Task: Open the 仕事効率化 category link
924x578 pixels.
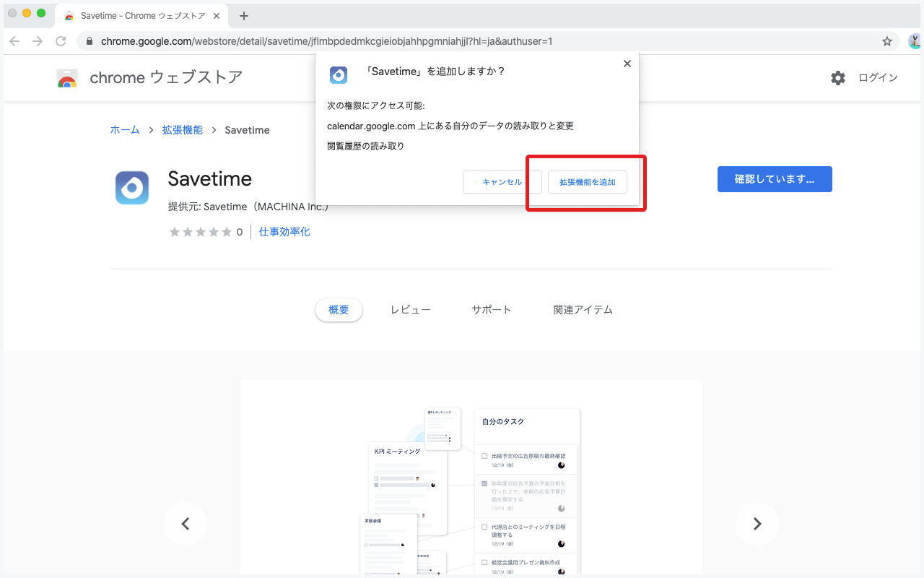Action: click(x=284, y=232)
